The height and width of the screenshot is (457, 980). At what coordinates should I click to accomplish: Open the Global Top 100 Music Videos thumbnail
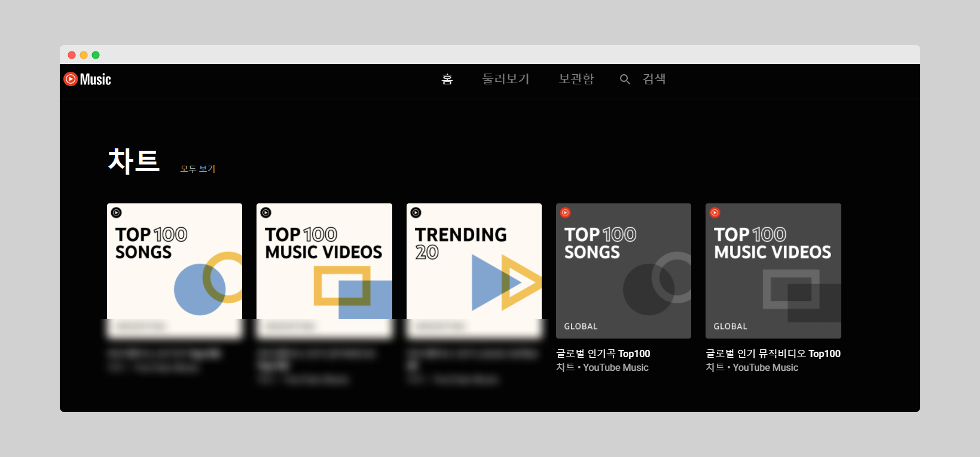(773, 271)
